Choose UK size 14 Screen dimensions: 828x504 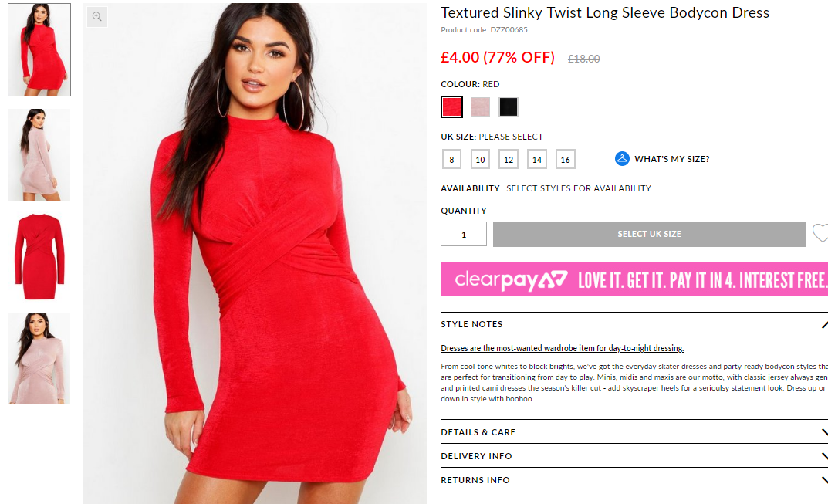click(x=537, y=159)
